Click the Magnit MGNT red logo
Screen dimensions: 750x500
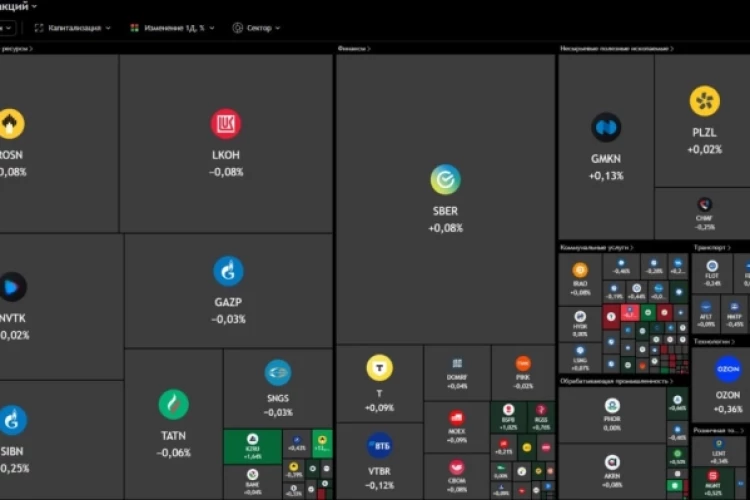click(x=713, y=476)
